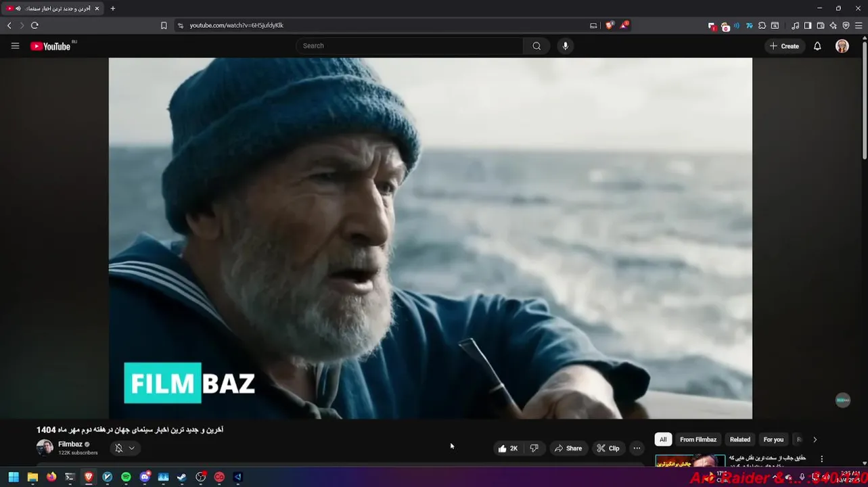The image size is (868, 487).
Task: Open the Create menu
Action: [x=784, y=46]
